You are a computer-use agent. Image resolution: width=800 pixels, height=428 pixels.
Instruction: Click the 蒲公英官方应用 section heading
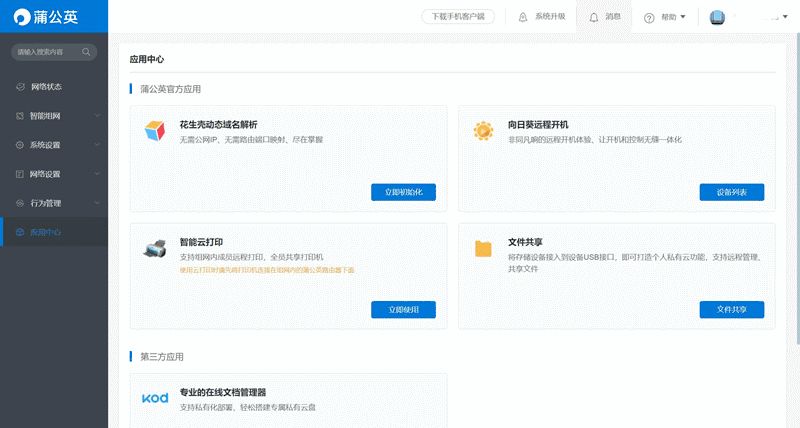170,89
